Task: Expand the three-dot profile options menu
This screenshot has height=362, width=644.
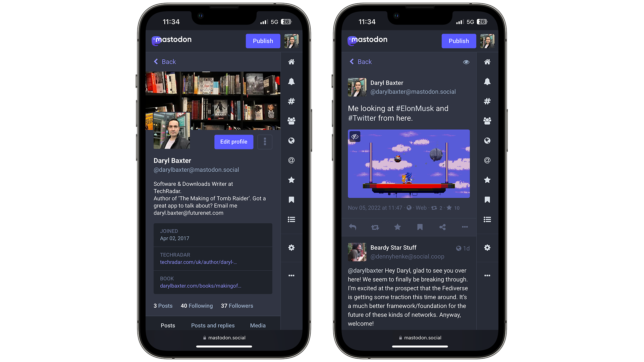Action: pos(265,141)
